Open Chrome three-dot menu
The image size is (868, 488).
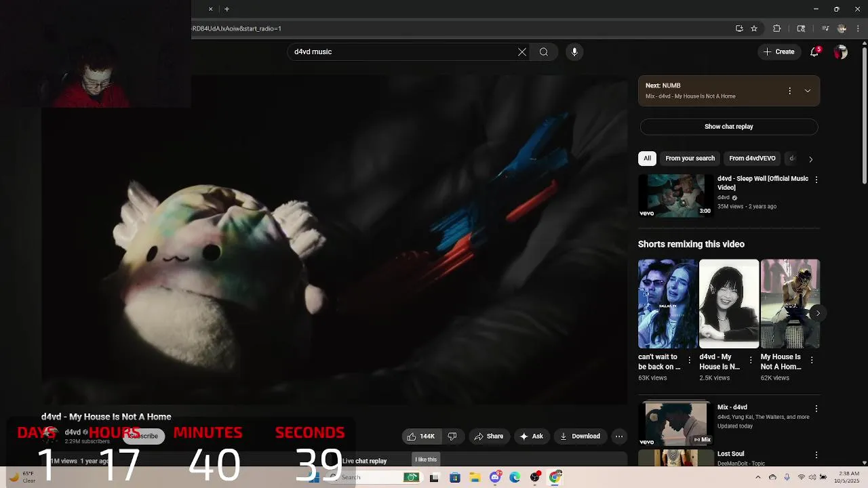click(x=857, y=28)
